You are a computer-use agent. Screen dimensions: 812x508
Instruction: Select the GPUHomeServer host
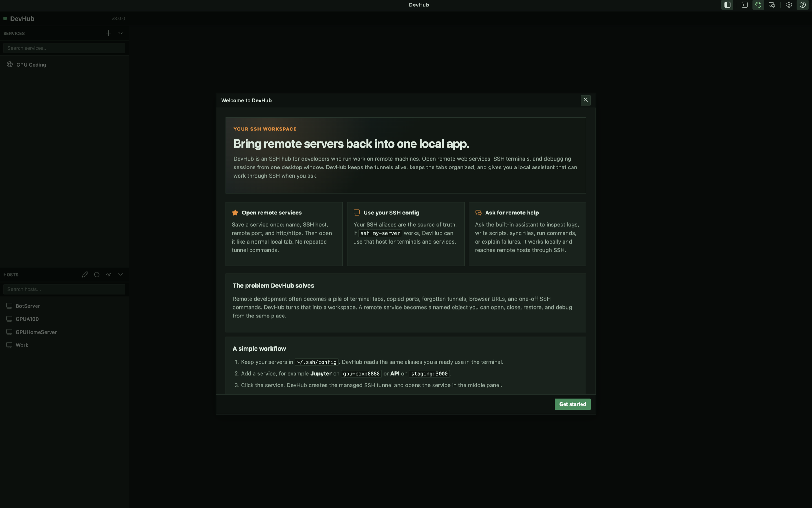(x=64, y=332)
